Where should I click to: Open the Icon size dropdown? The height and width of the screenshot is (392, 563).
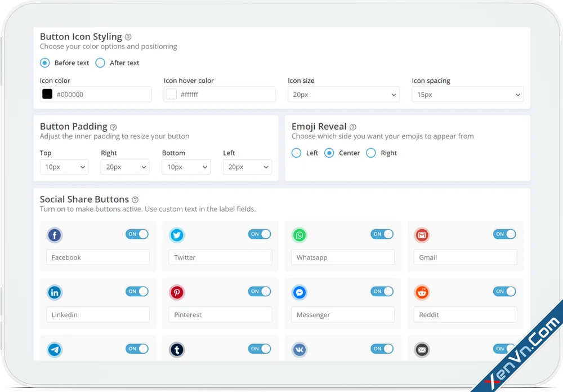coord(343,95)
